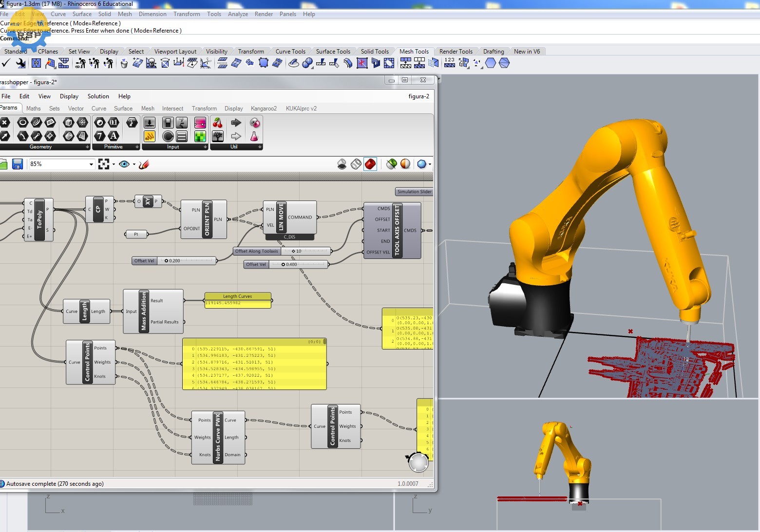
Task: Expand the Geometry panel components
Action: pos(88,147)
